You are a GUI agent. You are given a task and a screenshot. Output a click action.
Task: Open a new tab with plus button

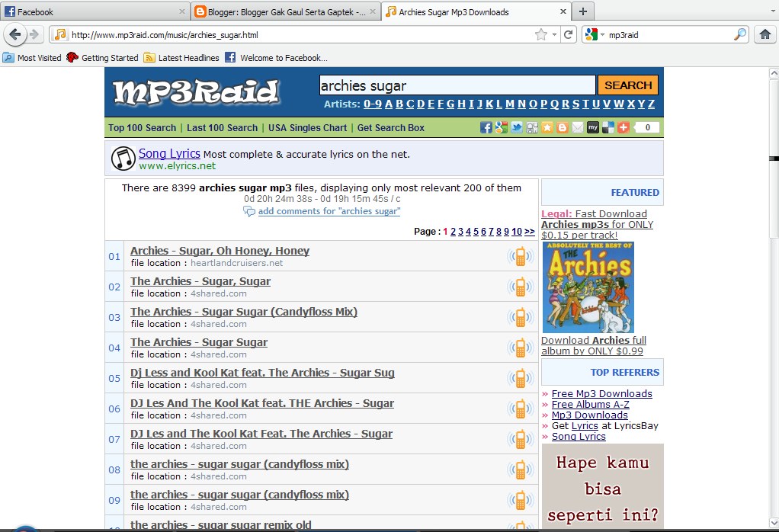pyautogui.click(x=583, y=11)
